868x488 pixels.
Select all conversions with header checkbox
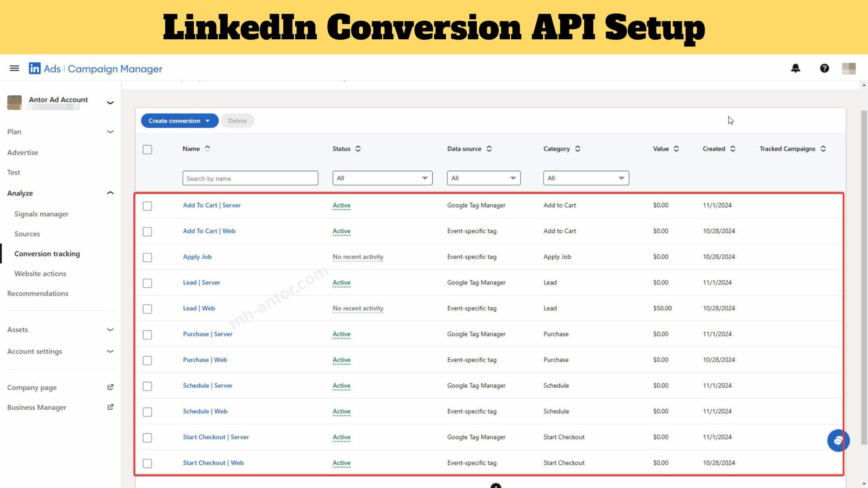(147, 149)
